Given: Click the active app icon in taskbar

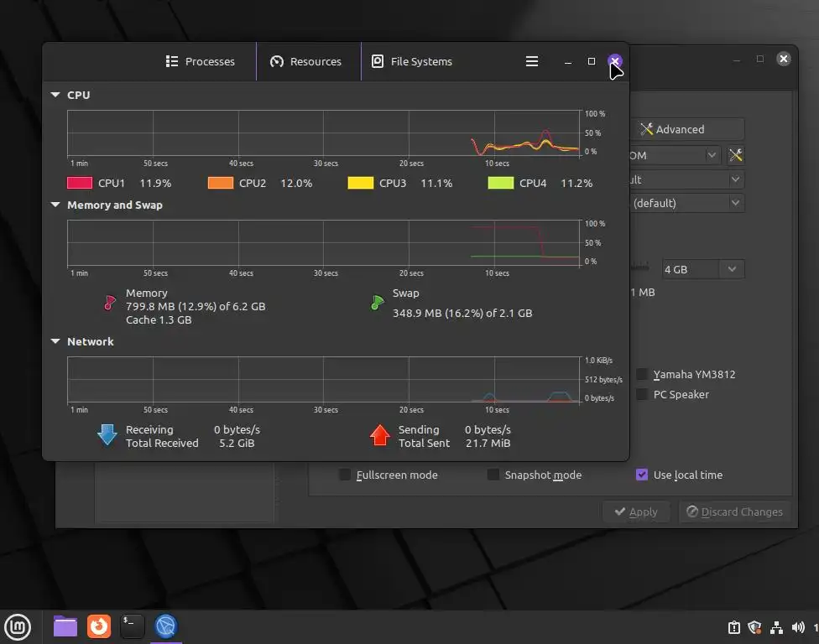Looking at the screenshot, I should [166, 626].
